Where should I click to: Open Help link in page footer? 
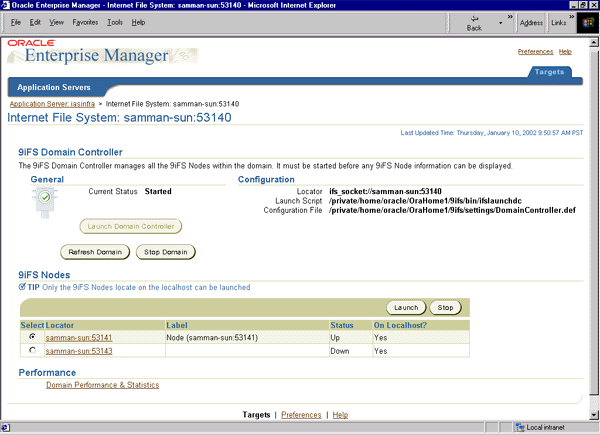pyautogui.click(x=340, y=415)
